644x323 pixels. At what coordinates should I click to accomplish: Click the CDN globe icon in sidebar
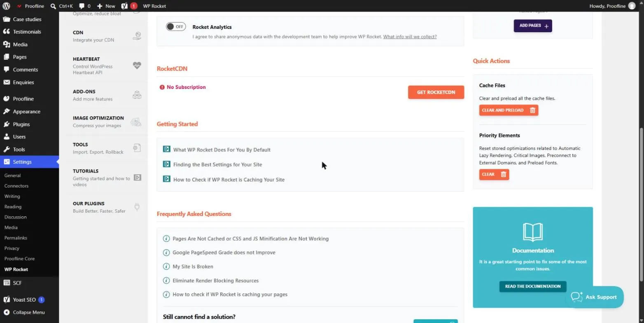137,36
